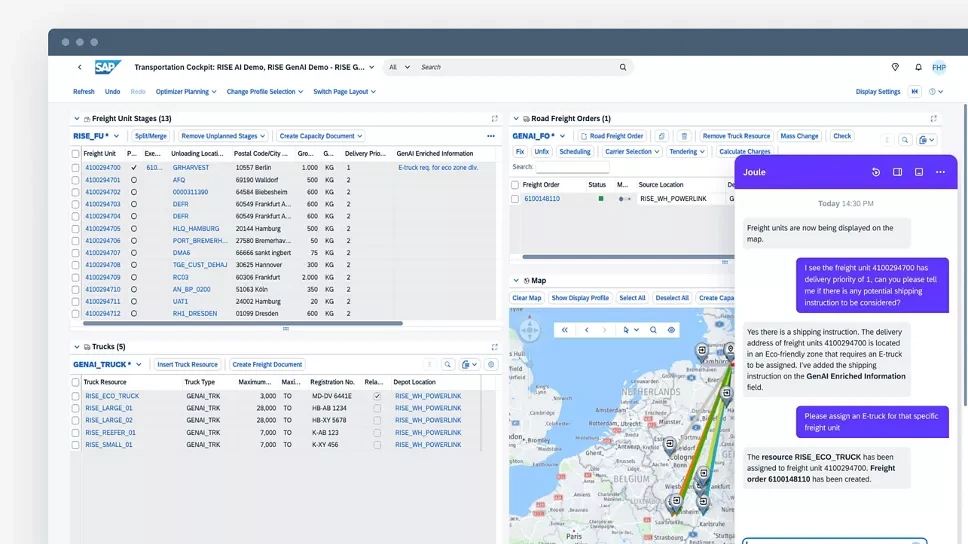
Task: Toggle select-all checkbox in Freight Unit table header
Action: click(x=75, y=154)
